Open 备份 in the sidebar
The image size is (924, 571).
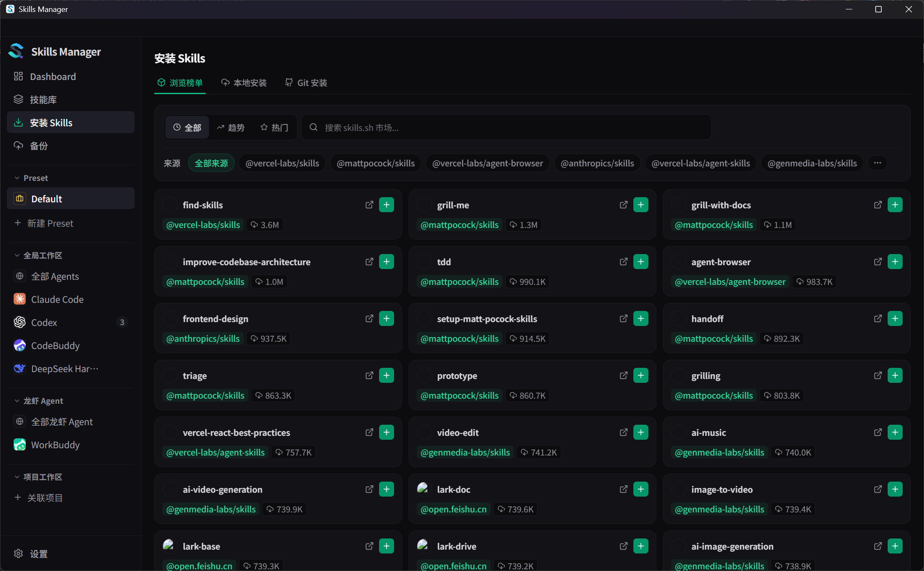click(71, 146)
